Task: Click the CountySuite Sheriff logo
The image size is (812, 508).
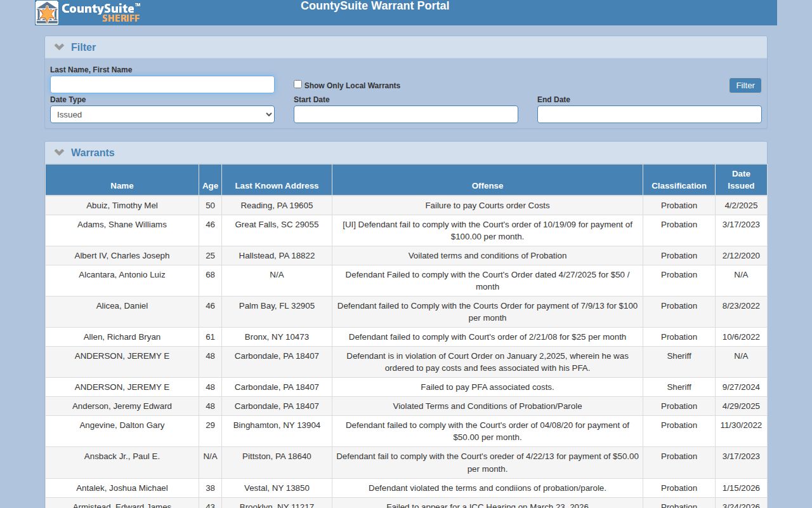Action: coord(88,13)
